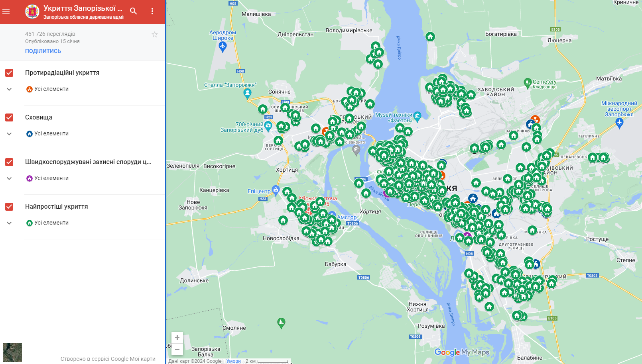642x364 pixels.
Task: Click the Аеродром Широке airport marker
Action: tap(223, 47)
